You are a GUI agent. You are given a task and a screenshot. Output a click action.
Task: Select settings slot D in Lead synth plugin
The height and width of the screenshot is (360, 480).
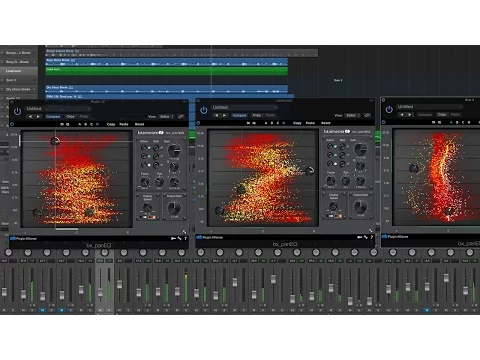tap(284, 123)
